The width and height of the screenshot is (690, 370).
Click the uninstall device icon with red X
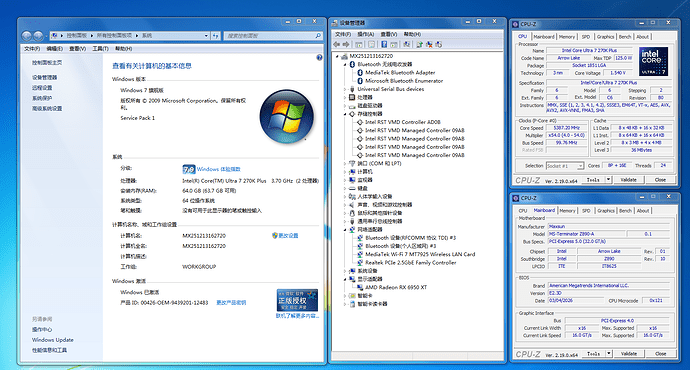pos(429,44)
